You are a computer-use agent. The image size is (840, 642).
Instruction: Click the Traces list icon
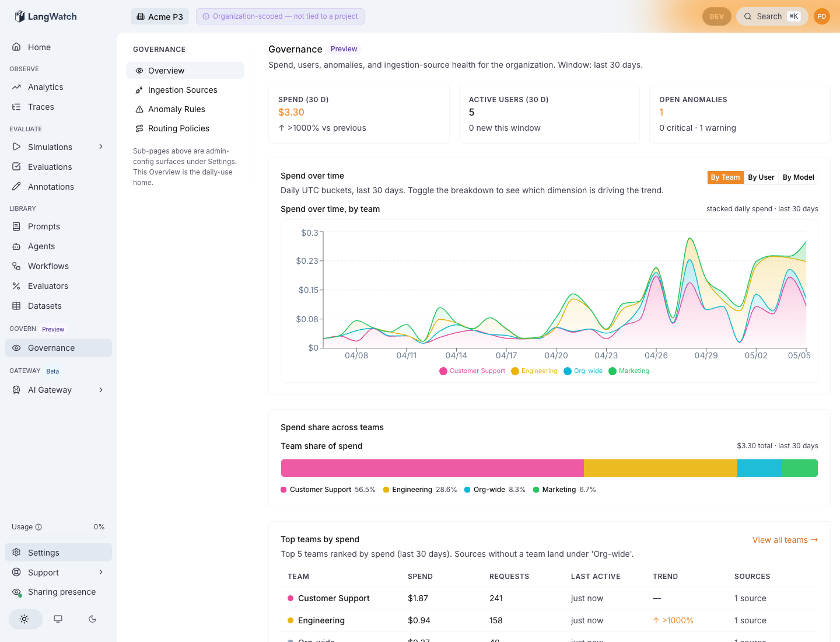point(16,107)
